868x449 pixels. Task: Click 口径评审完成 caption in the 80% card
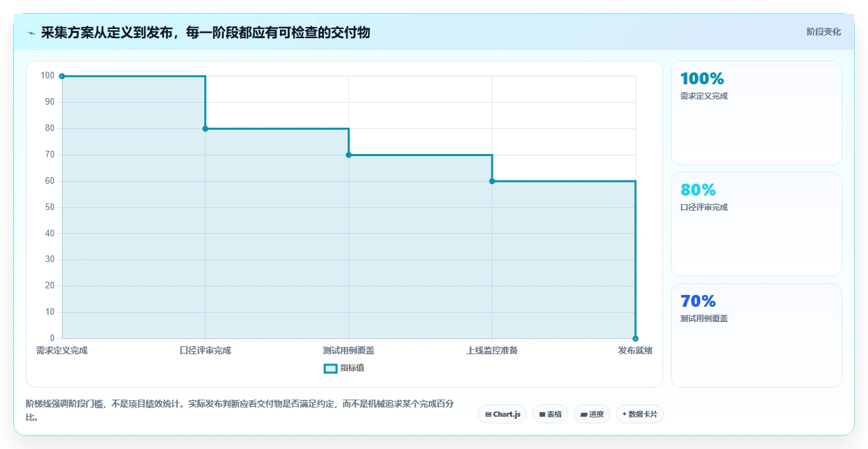[x=704, y=207]
